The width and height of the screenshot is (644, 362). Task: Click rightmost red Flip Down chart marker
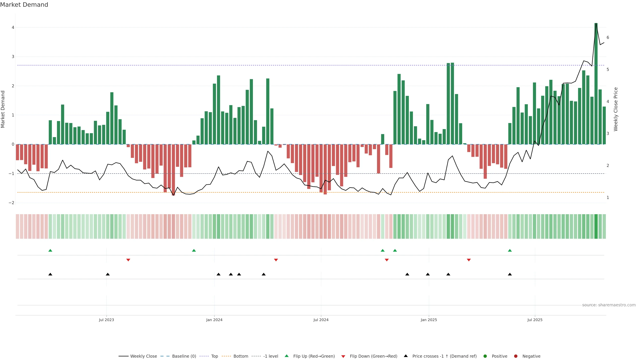tap(469, 260)
